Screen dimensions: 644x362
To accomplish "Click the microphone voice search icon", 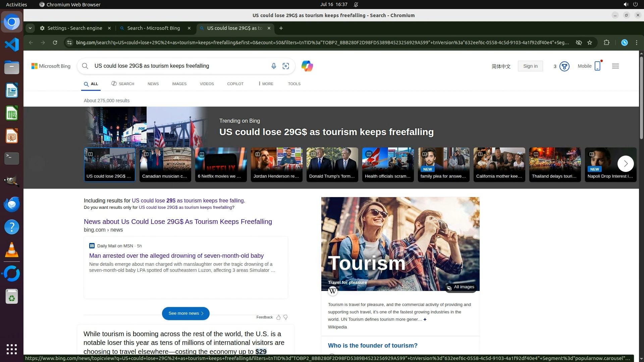I will click(x=274, y=66).
